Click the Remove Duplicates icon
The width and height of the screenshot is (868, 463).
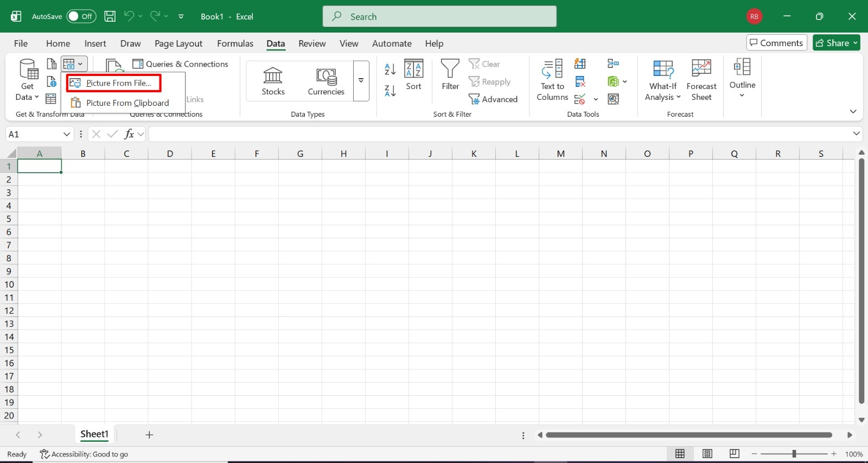click(580, 81)
